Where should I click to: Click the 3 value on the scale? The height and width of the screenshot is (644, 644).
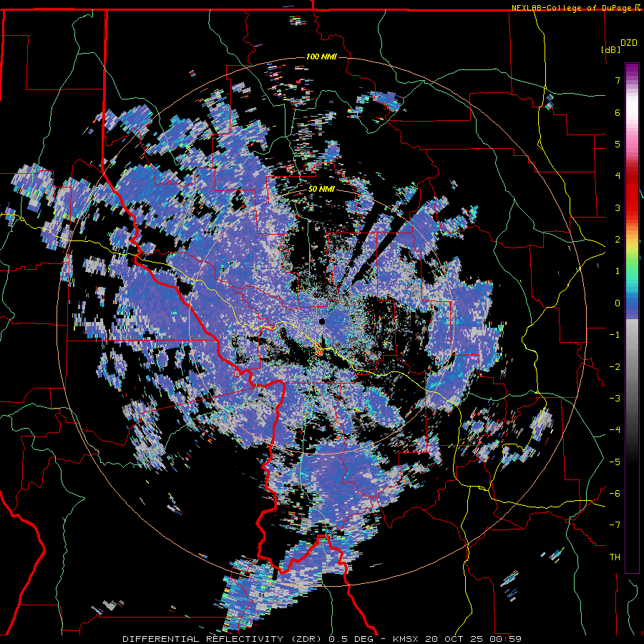point(618,208)
